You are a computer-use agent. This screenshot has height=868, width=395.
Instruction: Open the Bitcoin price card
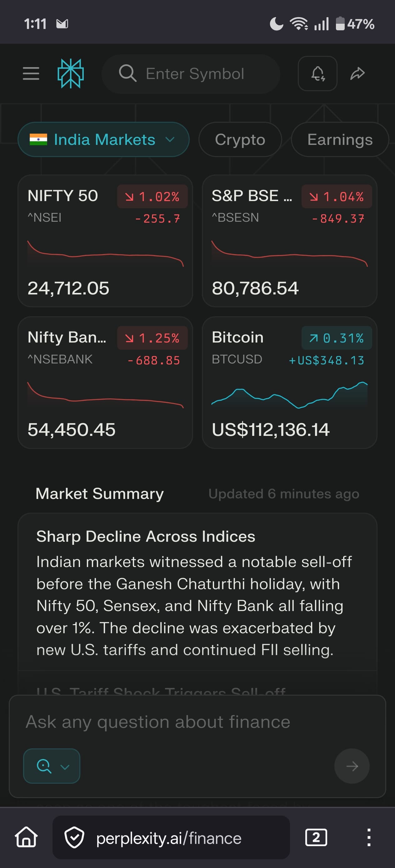[289, 382]
